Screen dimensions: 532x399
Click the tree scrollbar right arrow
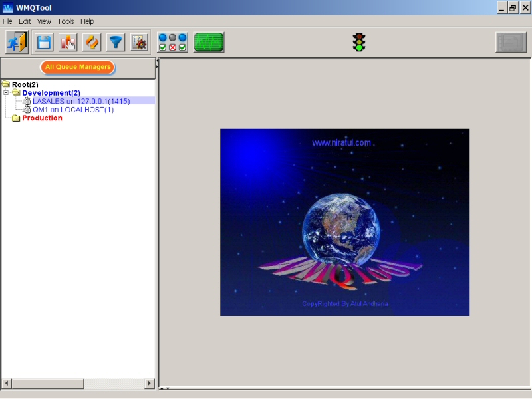pyautogui.click(x=149, y=384)
